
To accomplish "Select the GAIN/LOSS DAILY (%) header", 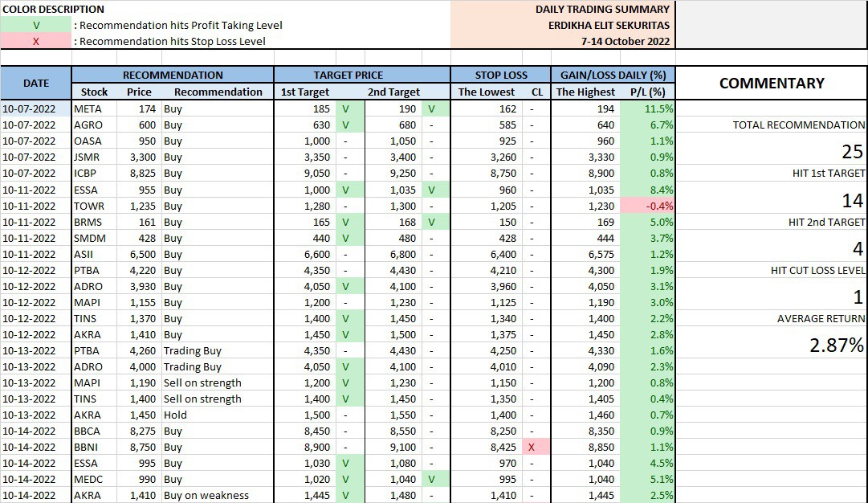I will click(613, 75).
